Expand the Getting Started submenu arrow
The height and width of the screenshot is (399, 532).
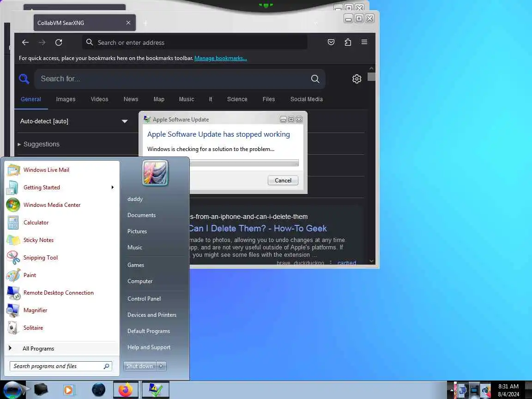112,187
